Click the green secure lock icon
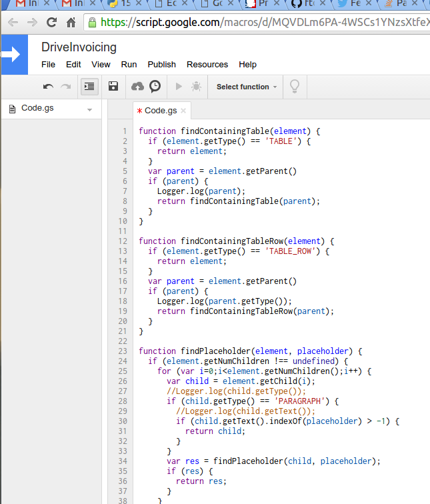 click(x=92, y=23)
